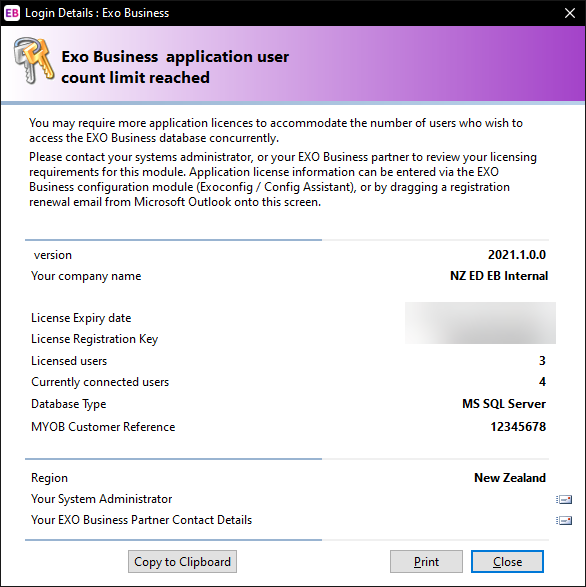The image size is (586, 587).
Task: Click the MS SQL Server database type value
Action: [x=504, y=404]
